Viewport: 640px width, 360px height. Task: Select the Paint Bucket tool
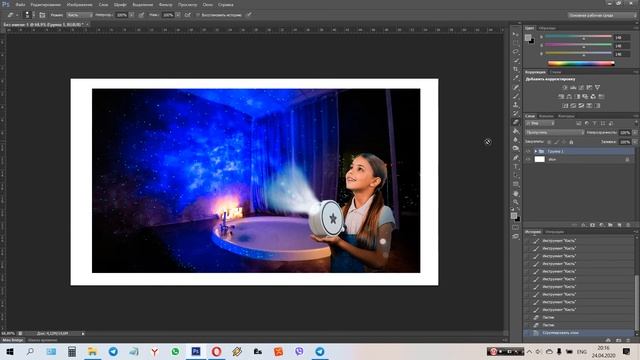click(516, 131)
